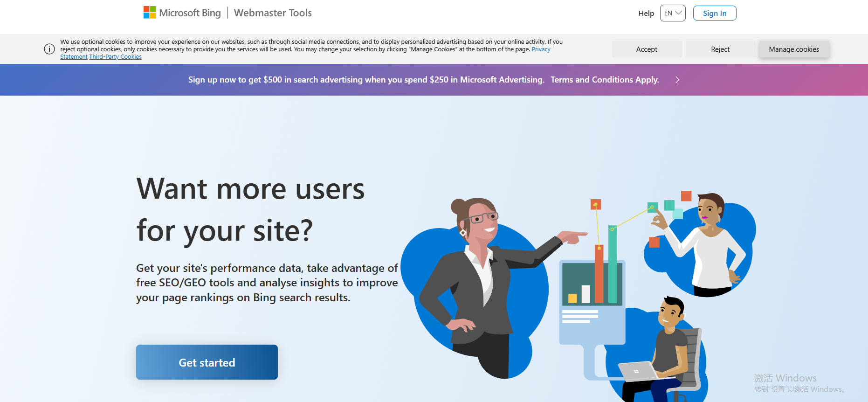Click the Microsoft Bing wordmark

tap(190, 13)
